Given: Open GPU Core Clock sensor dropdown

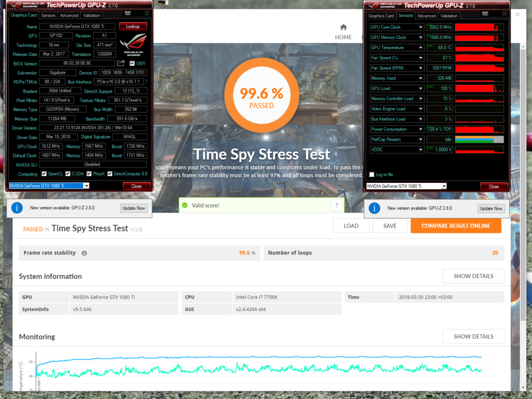Looking at the screenshot, I should point(421,27).
